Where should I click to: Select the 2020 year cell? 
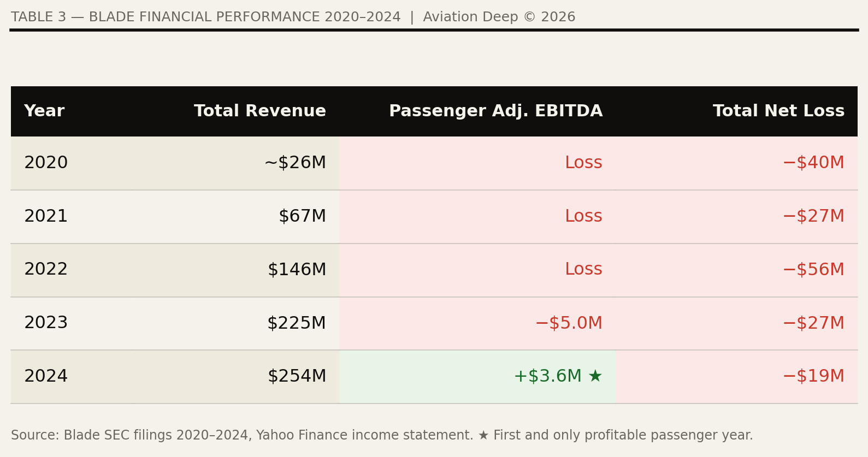pos(46,163)
